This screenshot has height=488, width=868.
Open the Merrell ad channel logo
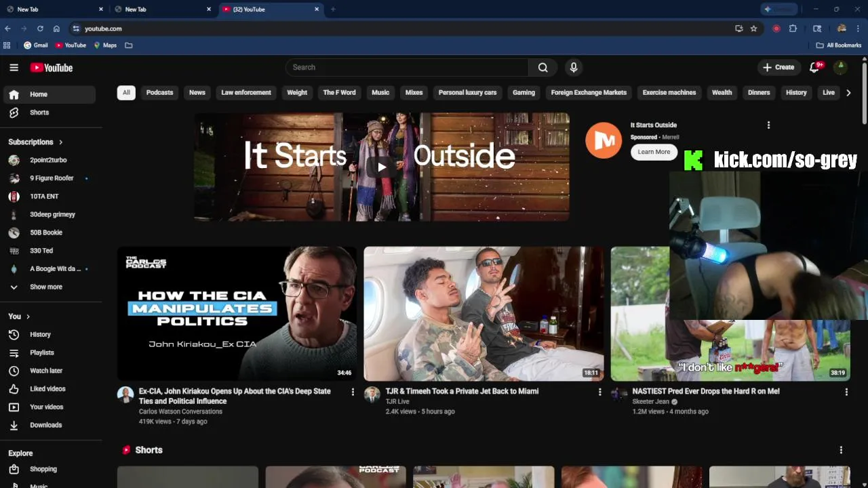click(604, 140)
